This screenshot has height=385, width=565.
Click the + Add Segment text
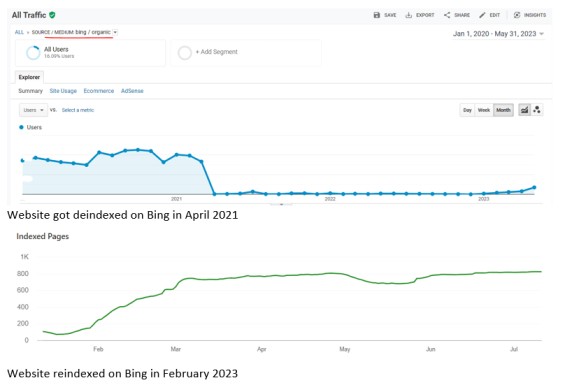point(217,52)
